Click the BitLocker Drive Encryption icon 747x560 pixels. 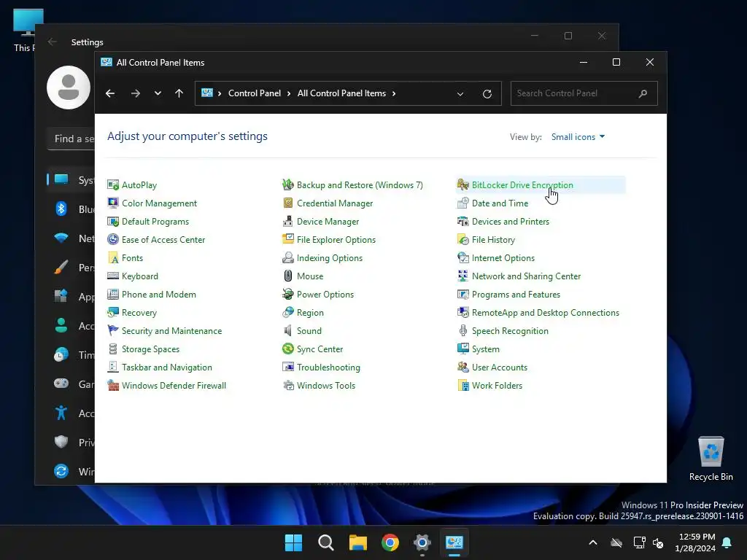(x=463, y=184)
